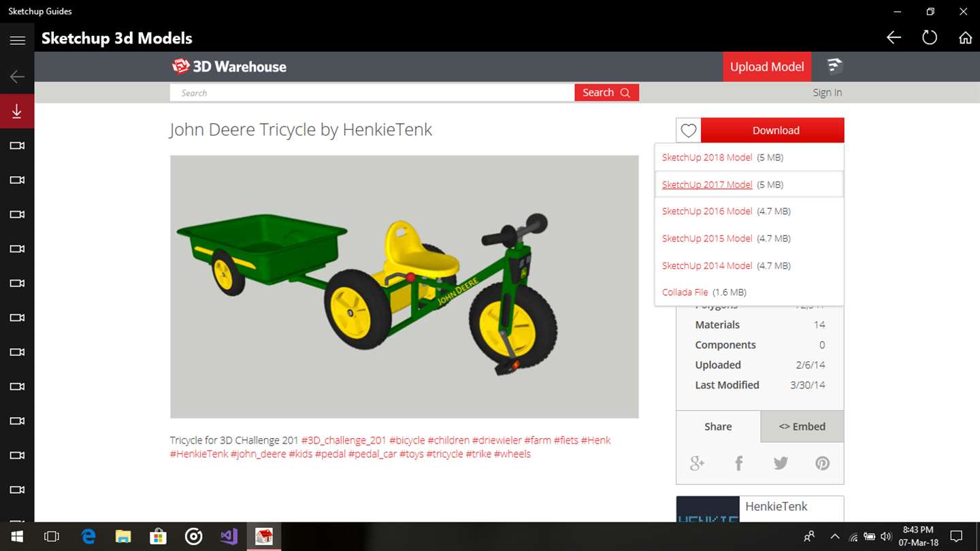Go to home via house icon

click(x=965, y=38)
